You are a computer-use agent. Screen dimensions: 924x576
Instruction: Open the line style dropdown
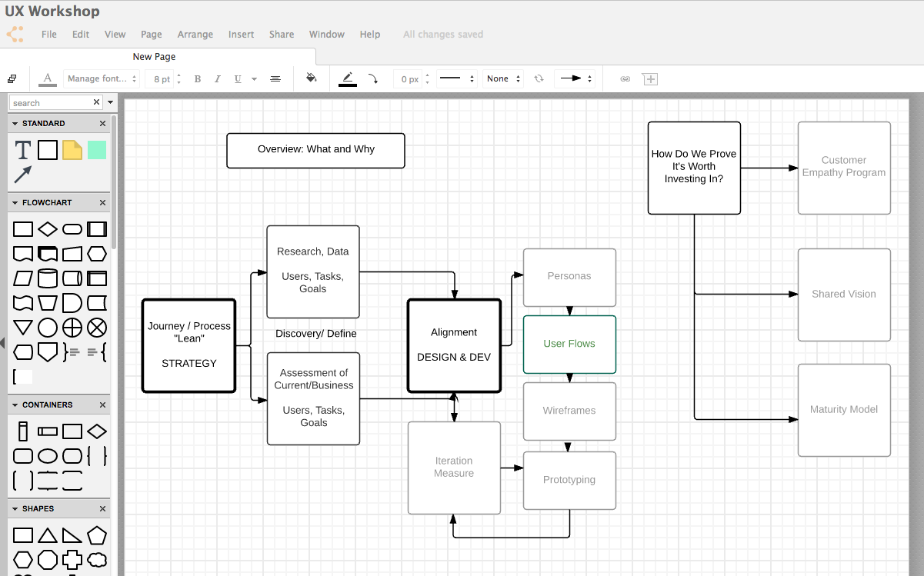[456, 78]
